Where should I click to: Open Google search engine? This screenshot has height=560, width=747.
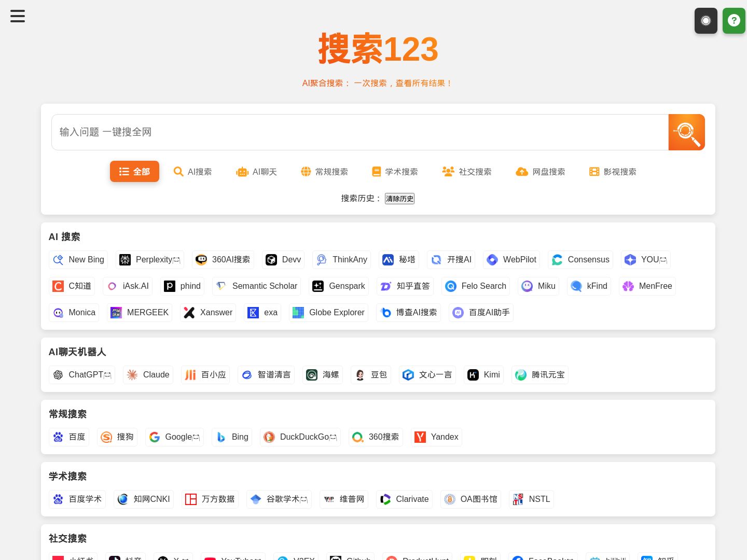174,437
